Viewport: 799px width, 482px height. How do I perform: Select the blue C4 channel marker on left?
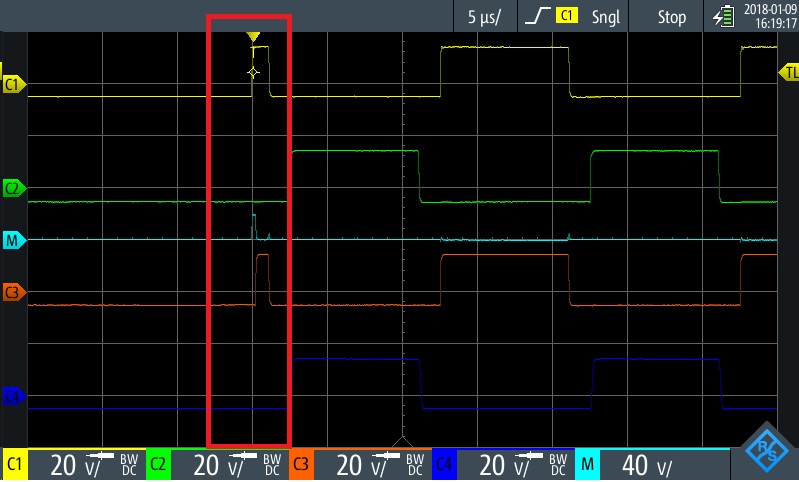click(14, 396)
